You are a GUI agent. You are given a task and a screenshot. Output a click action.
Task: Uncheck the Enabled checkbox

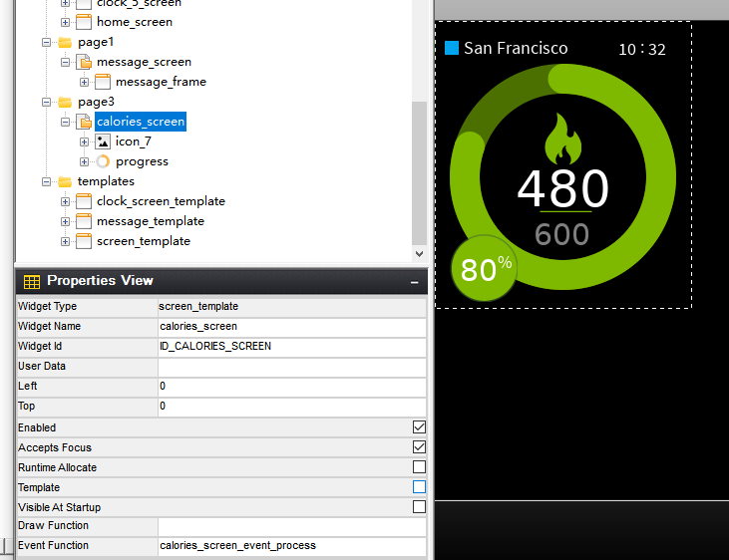click(419, 427)
